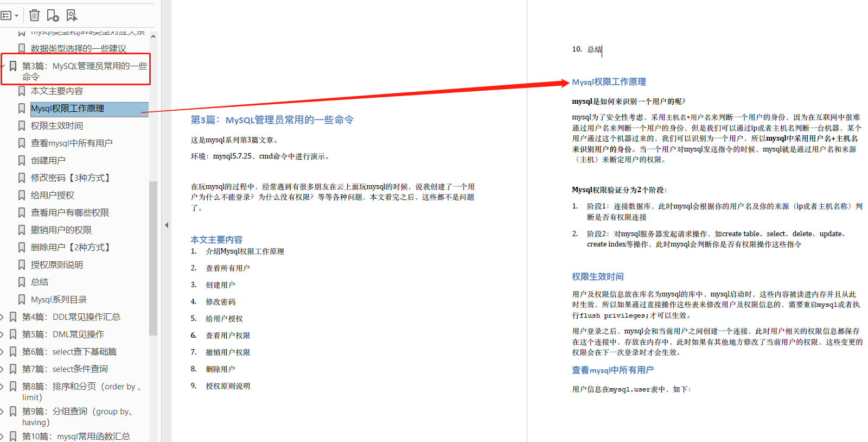
Task: Click text mysql是如何来识别一个用户的呢?
Action: (629, 102)
